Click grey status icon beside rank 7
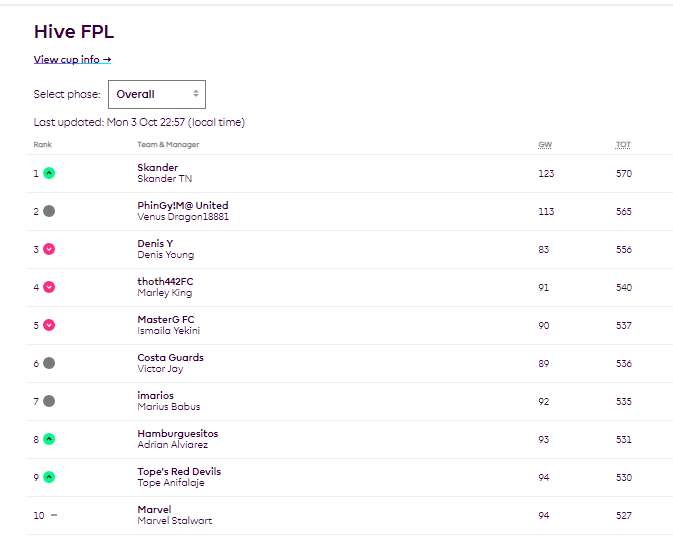Screen dimensions: 673x542 (49, 401)
